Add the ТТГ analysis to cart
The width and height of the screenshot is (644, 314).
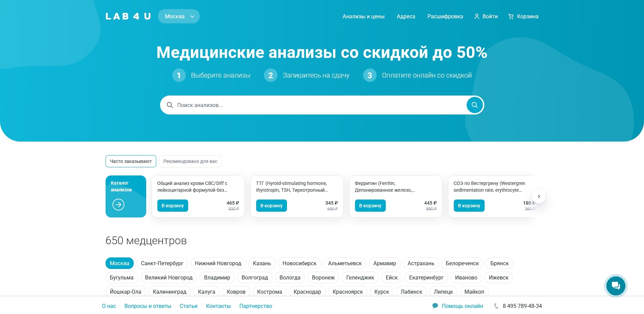click(271, 206)
